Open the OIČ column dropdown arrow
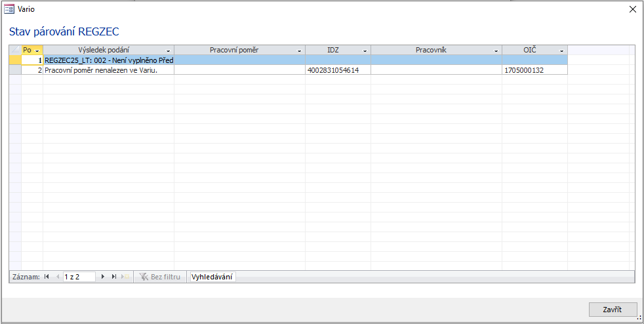This screenshot has width=644, height=324. pos(562,51)
